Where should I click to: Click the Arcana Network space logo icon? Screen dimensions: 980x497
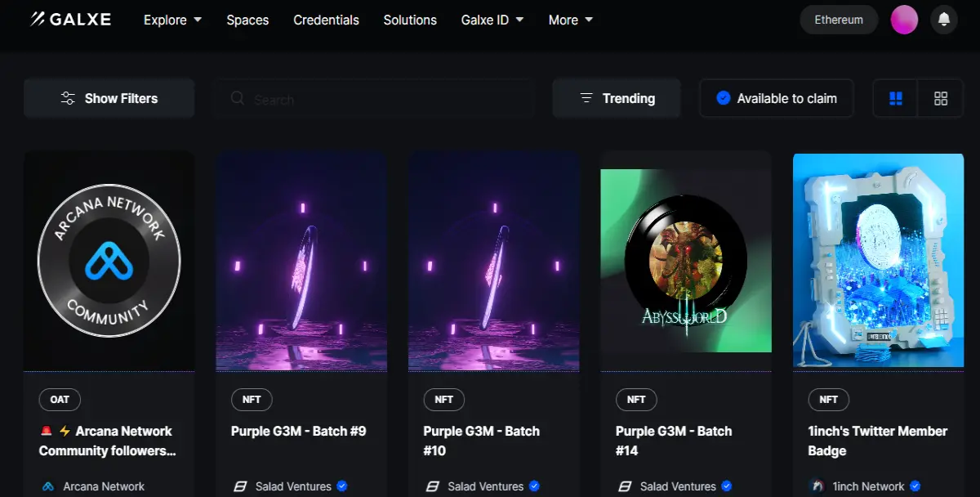48,486
